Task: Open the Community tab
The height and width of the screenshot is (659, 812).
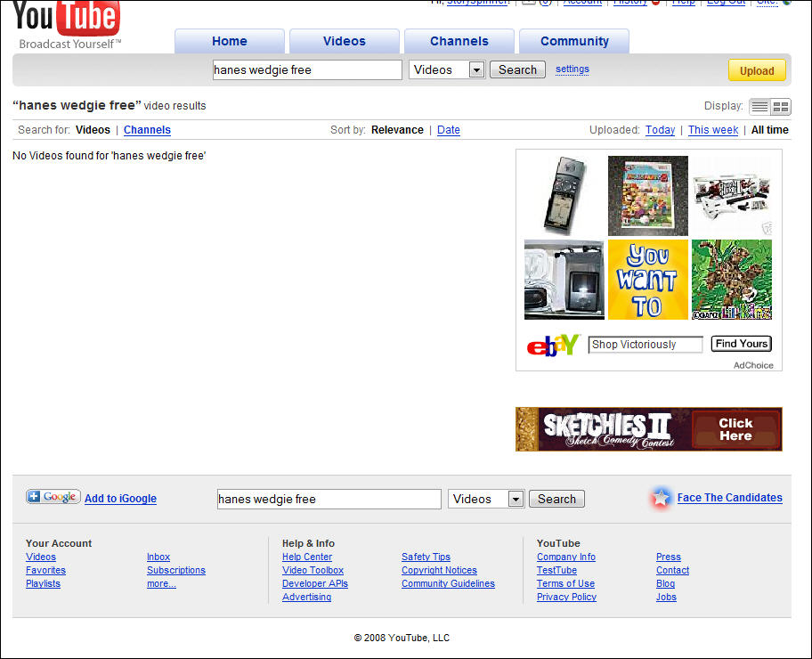Action: pyautogui.click(x=574, y=42)
